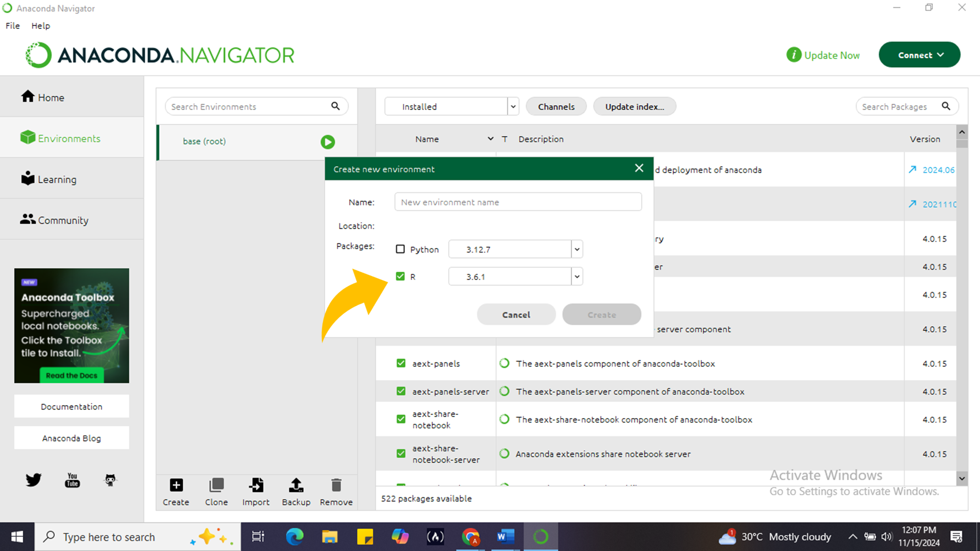Screen dimensions: 980x551
Task: Check the aext-panels package checkbox
Action: pyautogui.click(x=401, y=363)
